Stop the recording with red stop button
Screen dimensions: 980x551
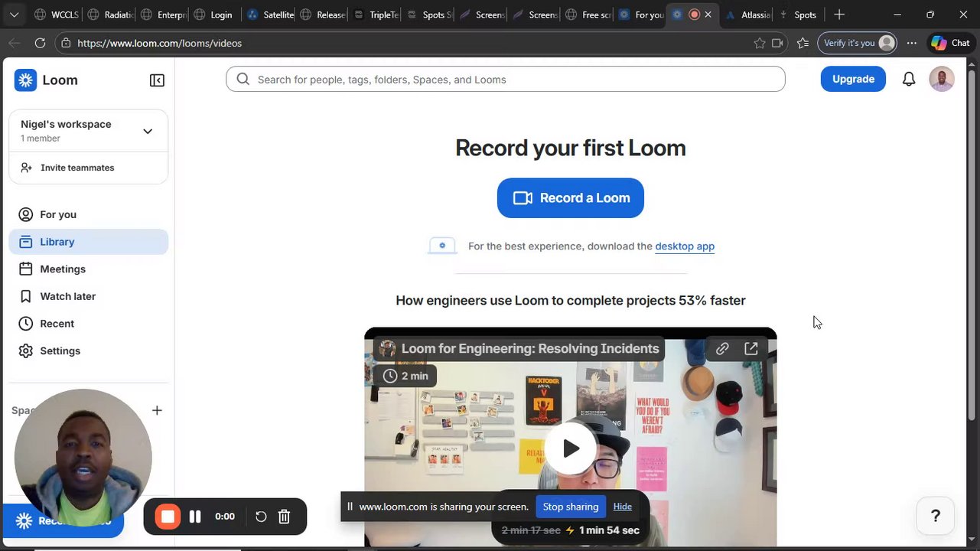pos(168,517)
